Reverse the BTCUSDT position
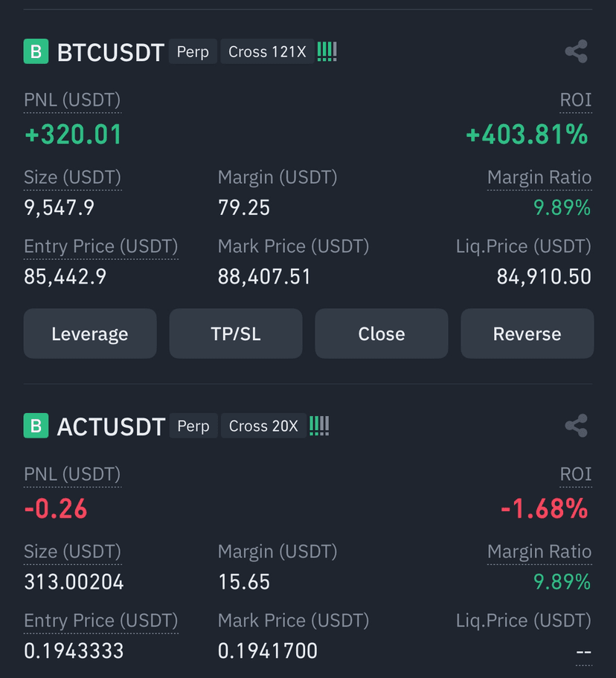This screenshot has width=616, height=678. click(527, 333)
